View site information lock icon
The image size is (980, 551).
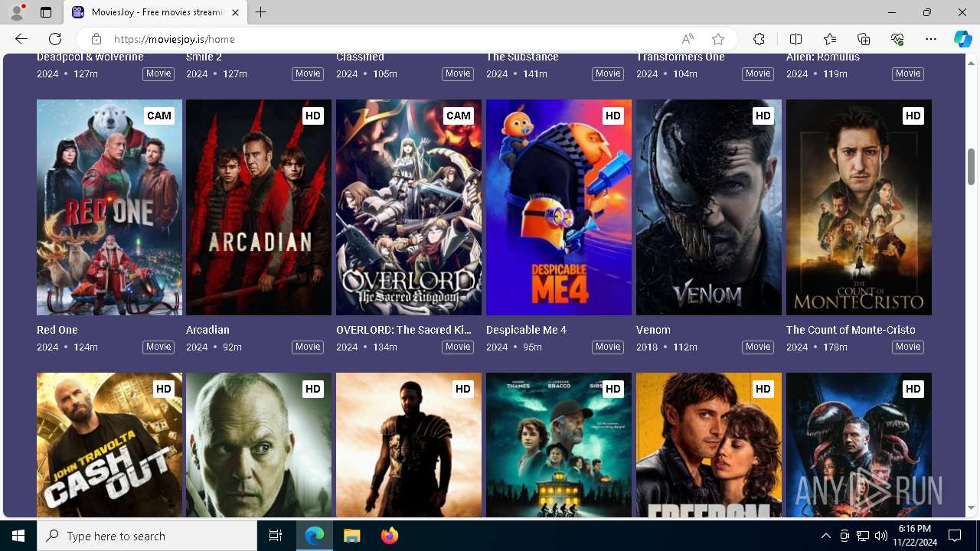(x=96, y=39)
